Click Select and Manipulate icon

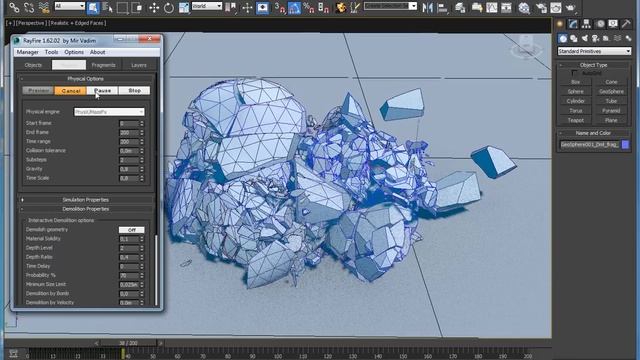pyautogui.click(x=247, y=7)
